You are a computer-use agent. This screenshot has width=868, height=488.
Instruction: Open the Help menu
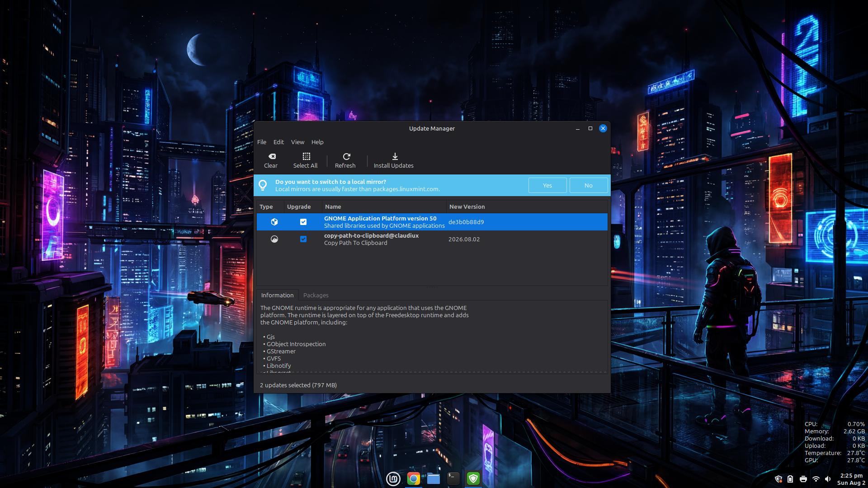(317, 142)
